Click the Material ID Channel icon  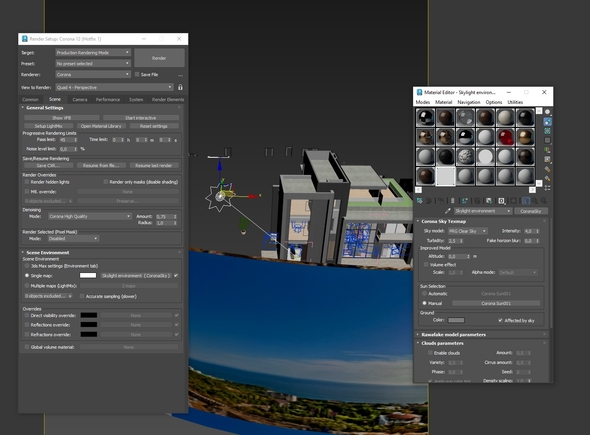[501, 201]
